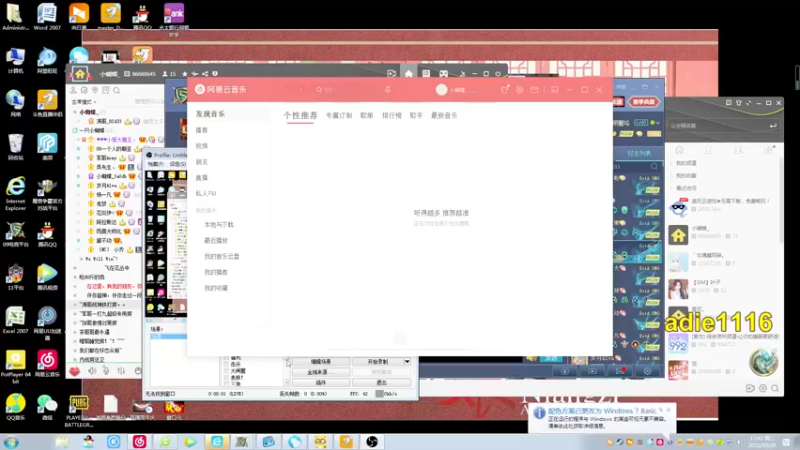Click the OBS icon on the taskbar
Viewport: 800px width, 450px height.
(x=372, y=441)
